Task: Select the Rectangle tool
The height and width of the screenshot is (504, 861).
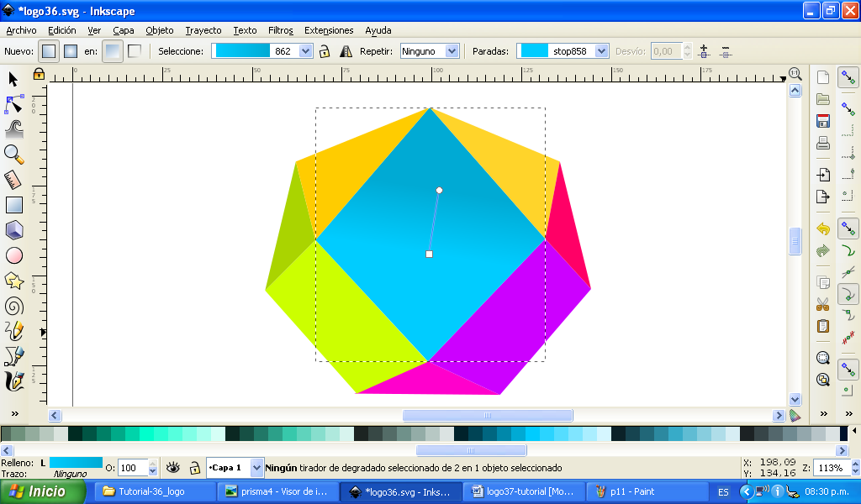Action: pyautogui.click(x=13, y=205)
